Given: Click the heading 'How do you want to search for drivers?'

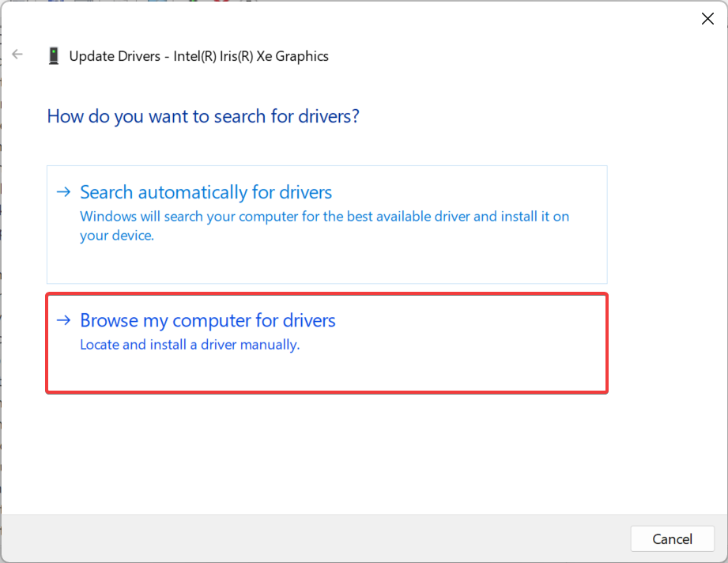Looking at the screenshot, I should tap(203, 116).
